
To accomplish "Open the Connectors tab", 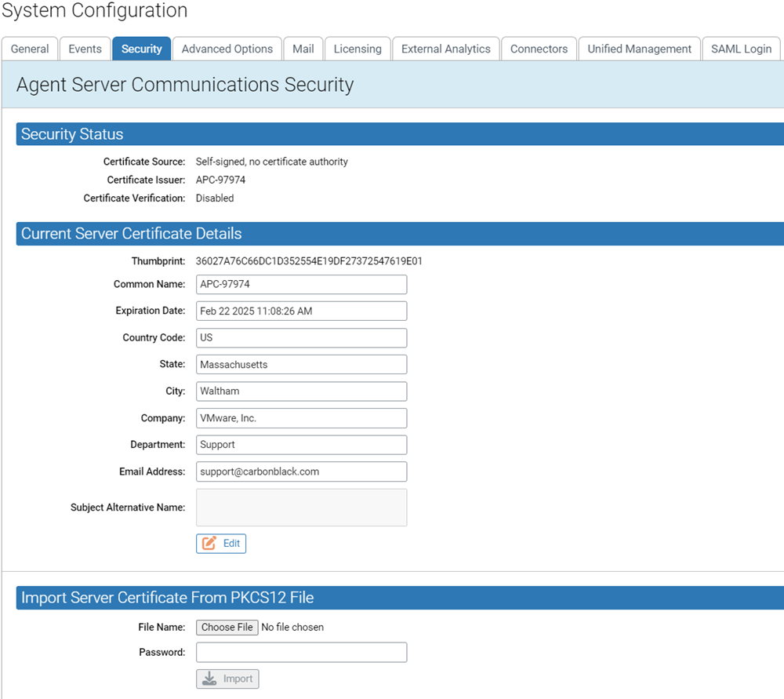I will (539, 48).
